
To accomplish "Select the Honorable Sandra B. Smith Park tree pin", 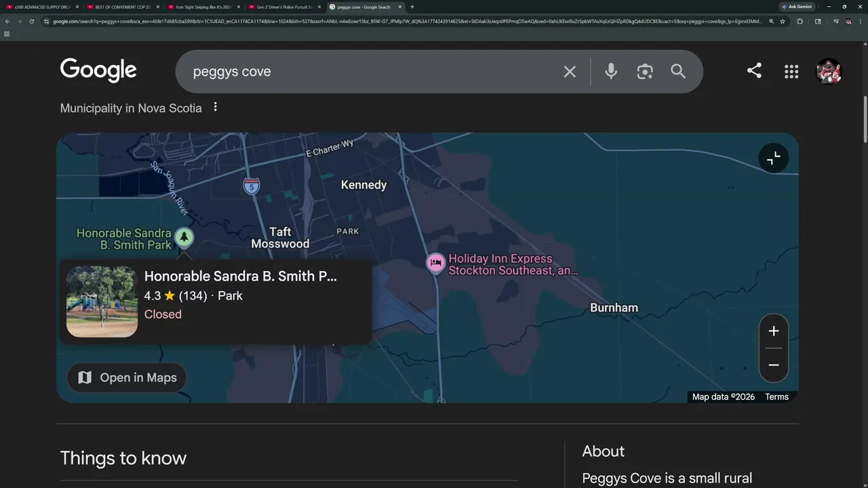I will (184, 239).
